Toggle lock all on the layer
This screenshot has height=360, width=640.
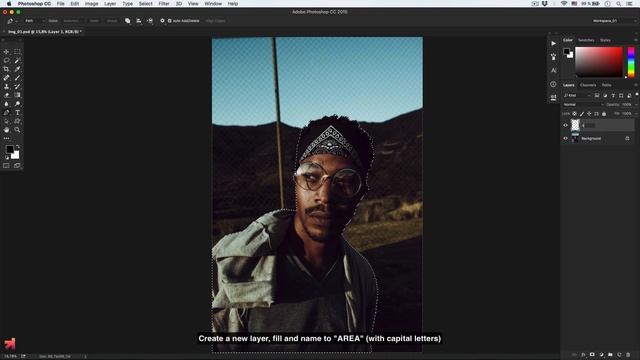[604, 113]
